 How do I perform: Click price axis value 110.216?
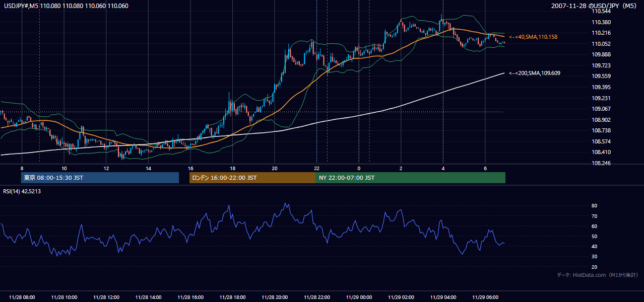(x=602, y=33)
